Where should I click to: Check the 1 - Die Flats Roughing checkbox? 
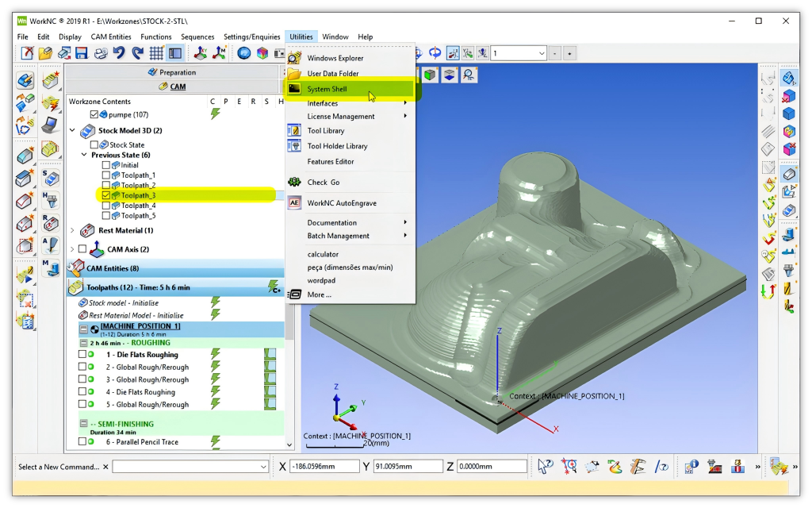(x=82, y=355)
